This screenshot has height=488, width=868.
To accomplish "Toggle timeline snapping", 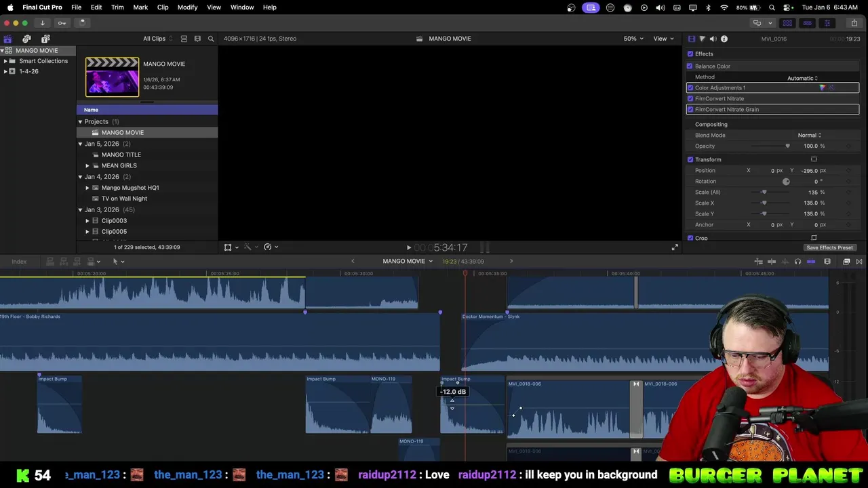I will coord(811,262).
